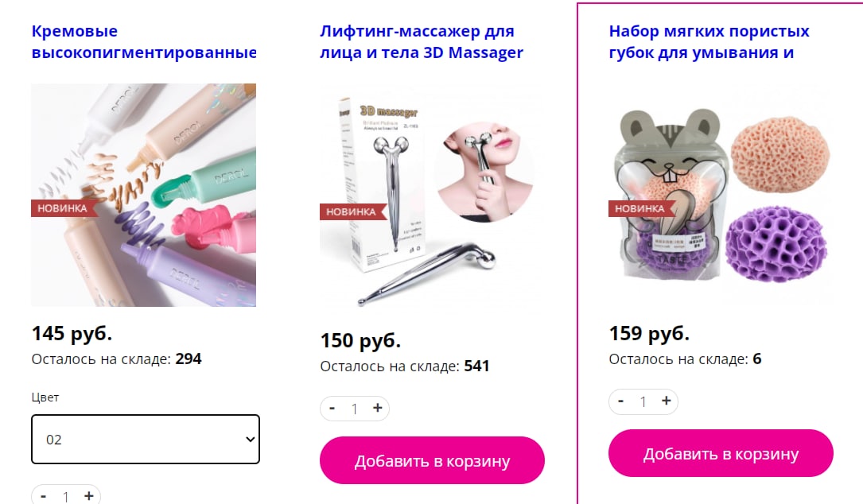Decrease quantity for the sponge set product
The image size is (863, 504).
tap(621, 401)
